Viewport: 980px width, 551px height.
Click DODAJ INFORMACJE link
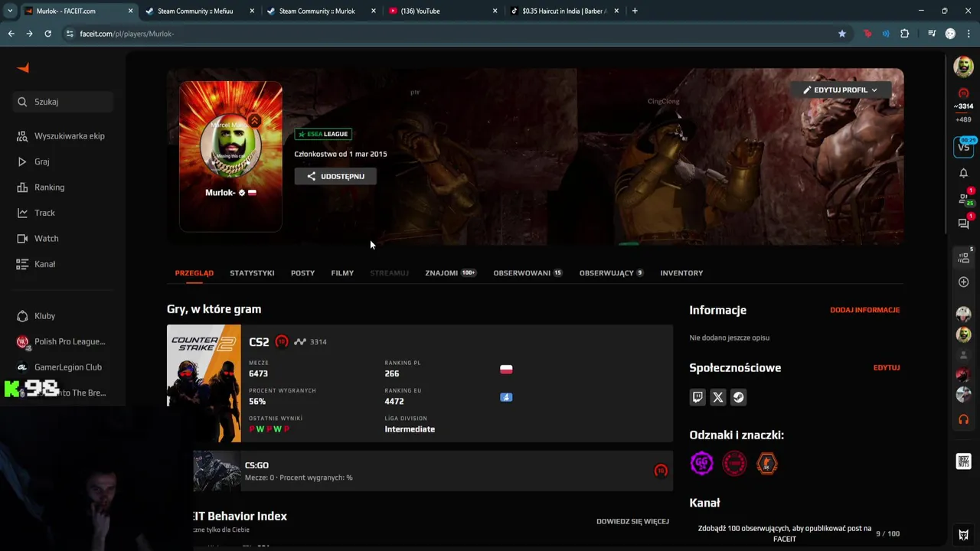click(x=864, y=310)
